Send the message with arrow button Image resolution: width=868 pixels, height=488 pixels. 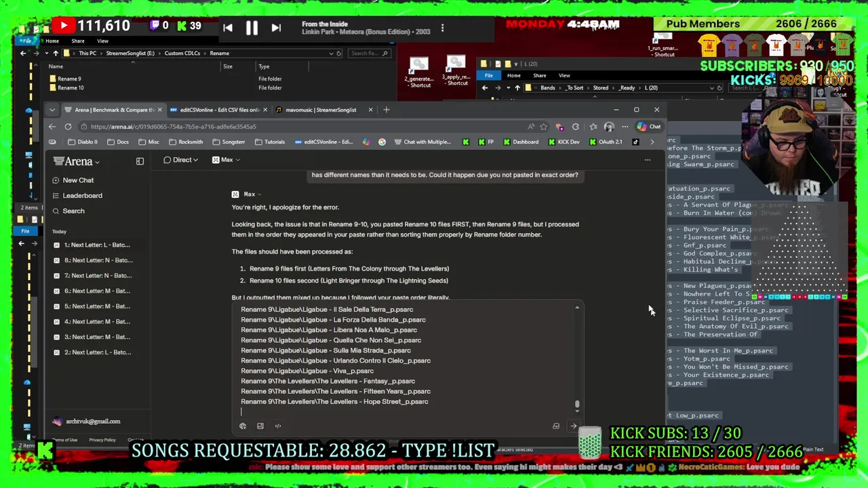[x=574, y=426]
